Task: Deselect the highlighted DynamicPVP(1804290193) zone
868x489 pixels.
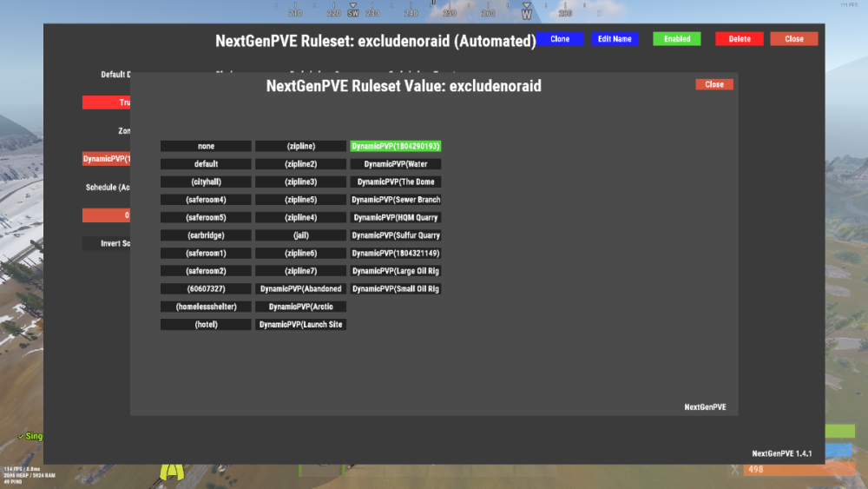Action: coord(396,146)
